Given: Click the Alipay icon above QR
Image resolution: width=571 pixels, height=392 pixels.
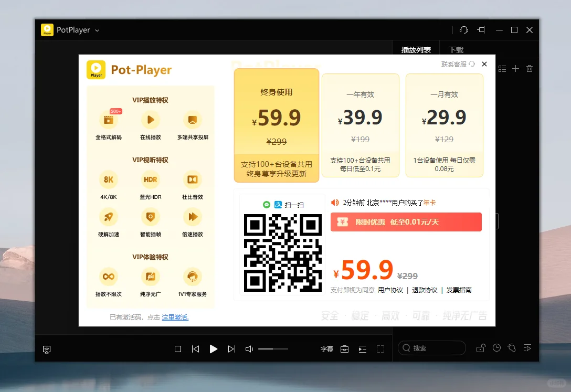Looking at the screenshot, I should [x=278, y=205].
